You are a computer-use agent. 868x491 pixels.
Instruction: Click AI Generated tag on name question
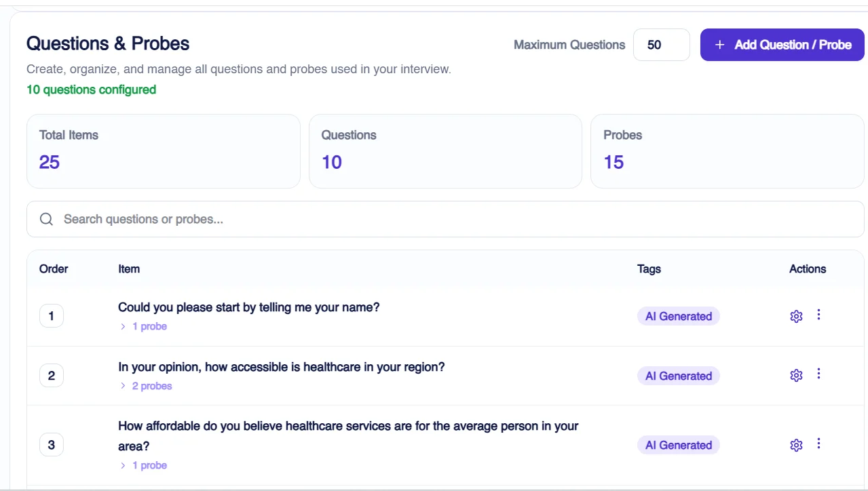tap(678, 316)
